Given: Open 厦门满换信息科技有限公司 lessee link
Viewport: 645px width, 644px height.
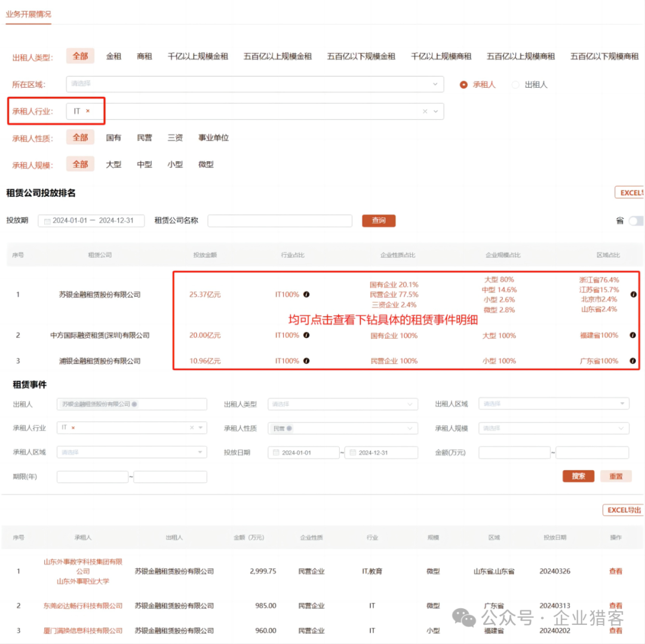Looking at the screenshot, I should (83, 630).
